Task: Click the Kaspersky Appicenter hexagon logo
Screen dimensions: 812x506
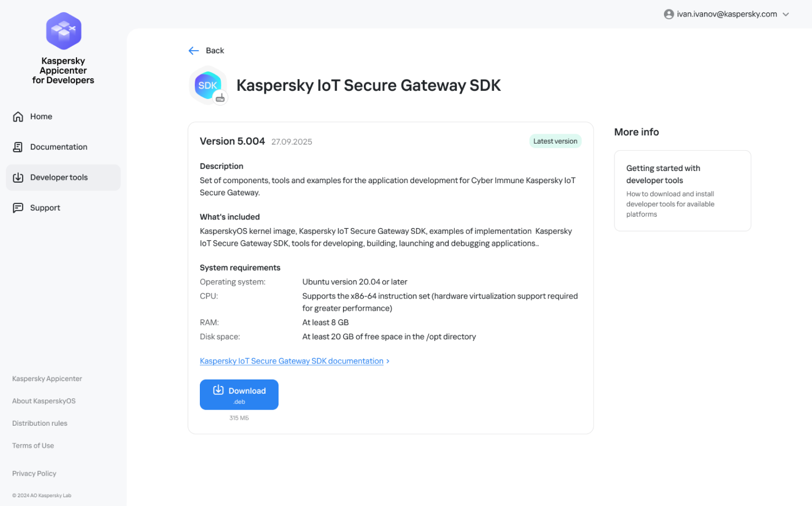Action: 63,31
